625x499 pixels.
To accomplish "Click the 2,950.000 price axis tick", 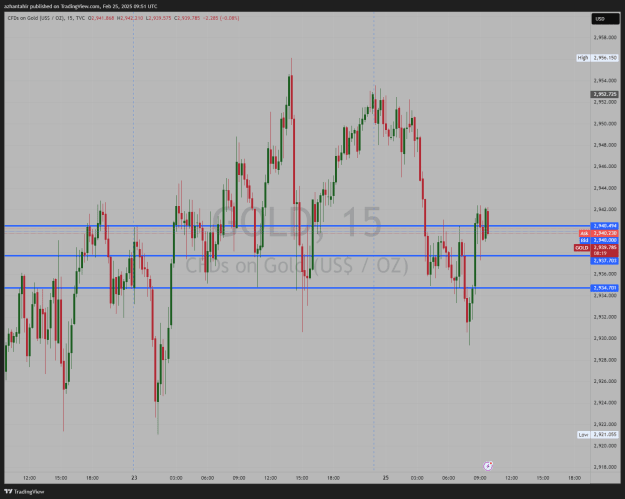I will pos(605,124).
